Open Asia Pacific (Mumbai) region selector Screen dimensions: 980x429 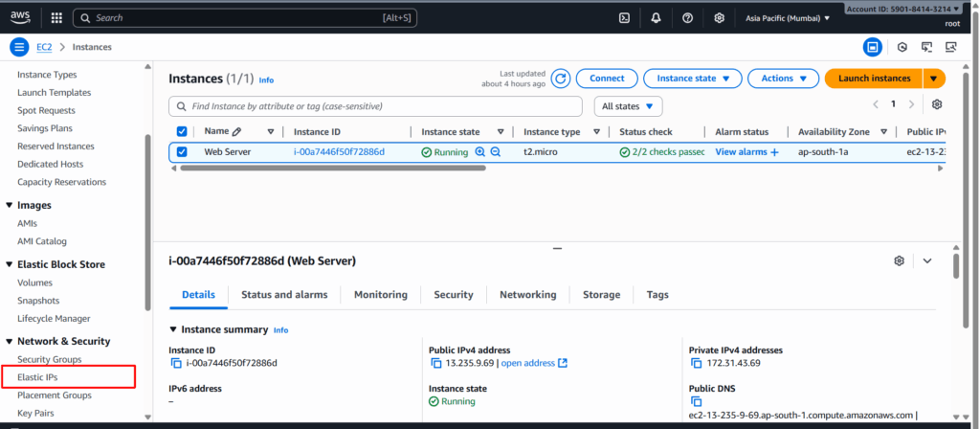tap(788, 18)
